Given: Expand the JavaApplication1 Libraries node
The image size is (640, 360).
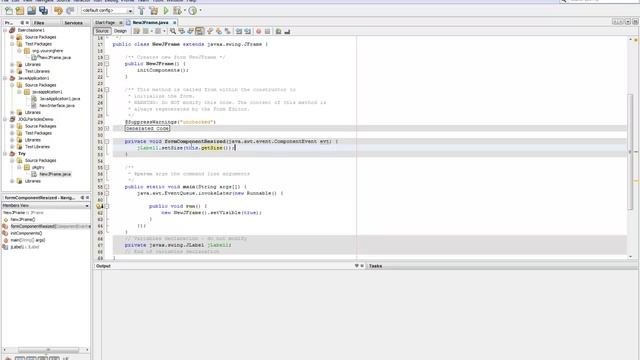Looking at the screenshot, I should click(x=12, y=112).
